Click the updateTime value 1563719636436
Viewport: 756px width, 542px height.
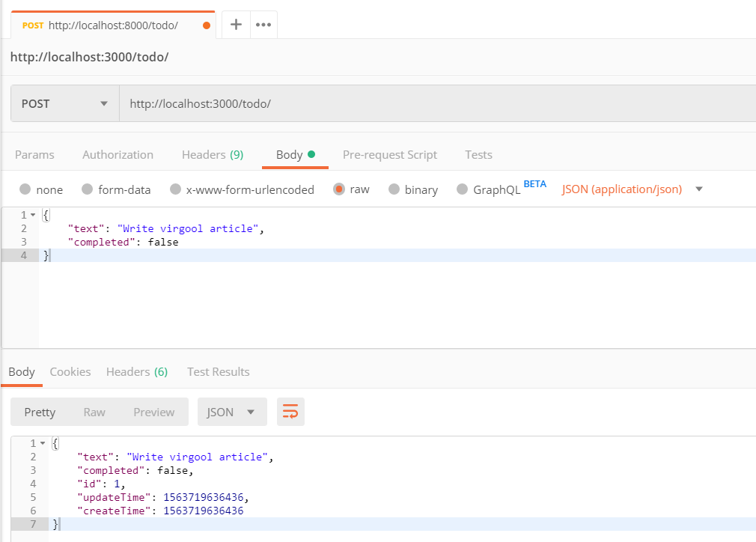tap(204, 497)
